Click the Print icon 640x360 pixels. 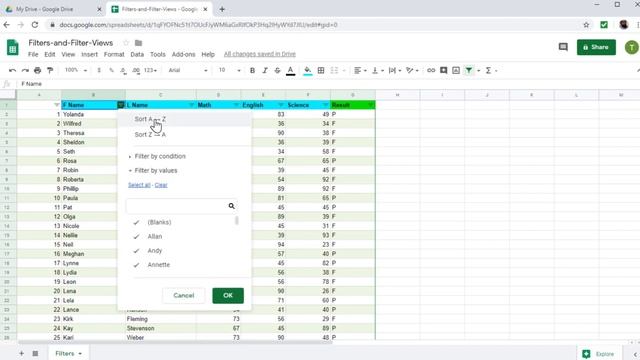click(x=38, y=71)
